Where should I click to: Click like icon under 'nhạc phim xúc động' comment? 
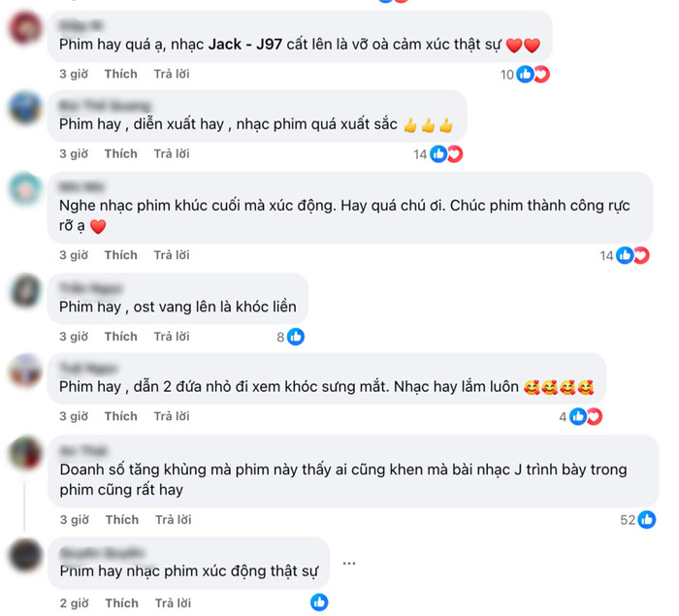tap(319, 602)
